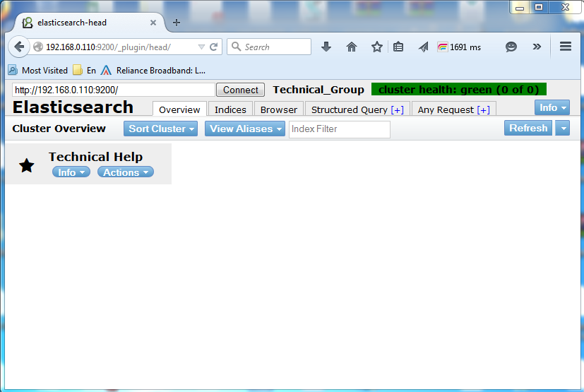Open the Any Request tab
This screenshot has width=584, height=392.
coord(453,109)
